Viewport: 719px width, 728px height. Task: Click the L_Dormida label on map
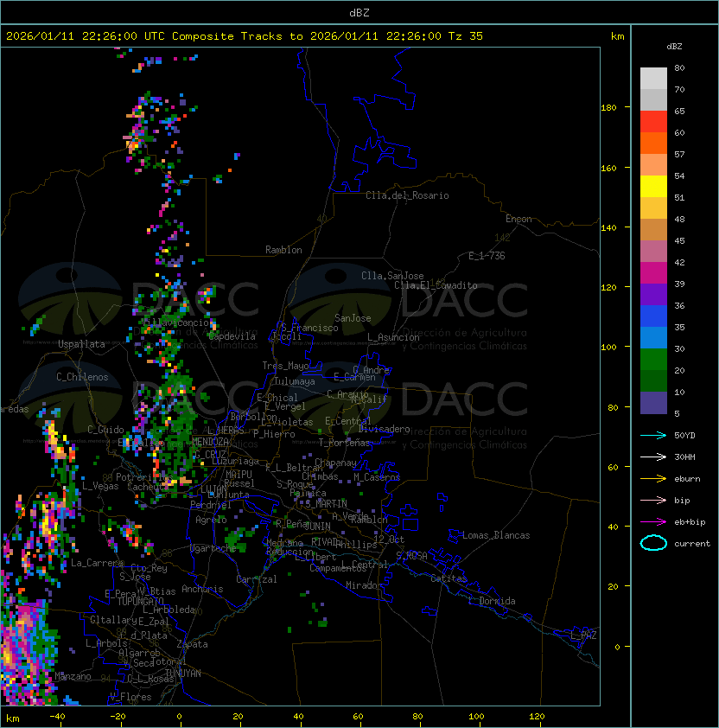click(x=492, y=601)
